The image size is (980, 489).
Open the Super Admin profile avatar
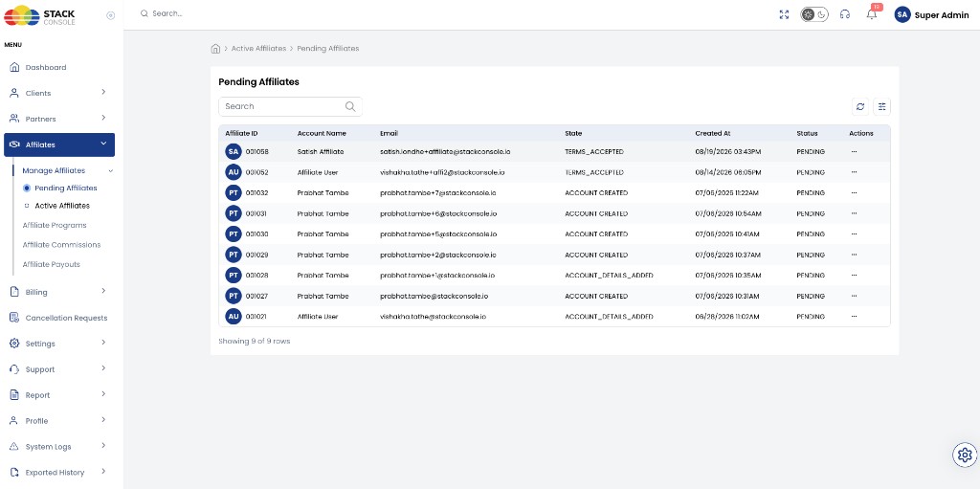pos(902,14)
